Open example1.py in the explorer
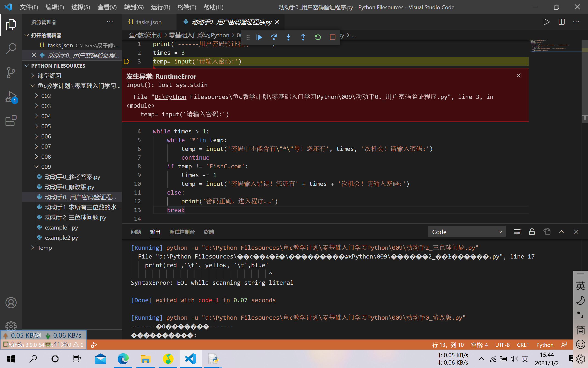The height and width of the screenshot is (368, 588). [x=61, y=227]
